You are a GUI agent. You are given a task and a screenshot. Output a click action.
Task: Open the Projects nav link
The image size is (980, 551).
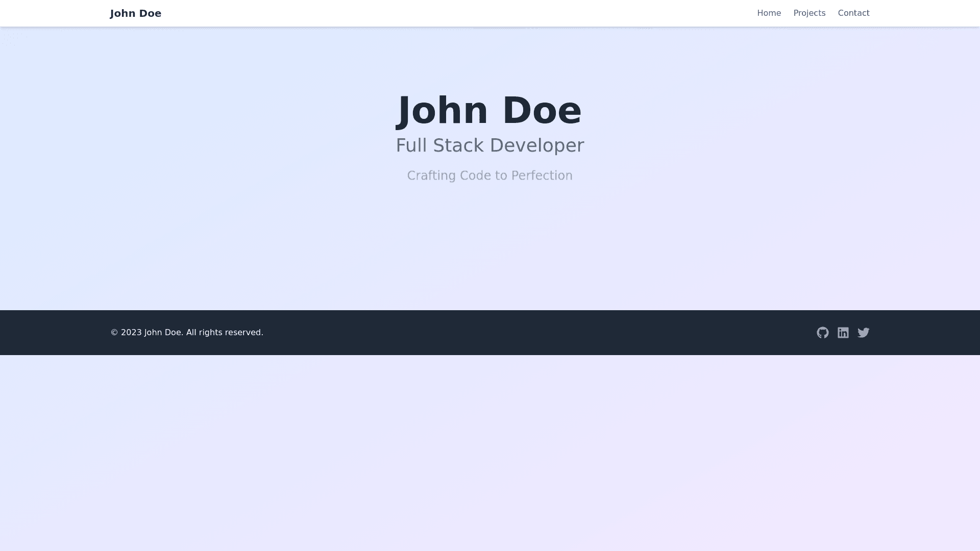[x=809, y=13]
